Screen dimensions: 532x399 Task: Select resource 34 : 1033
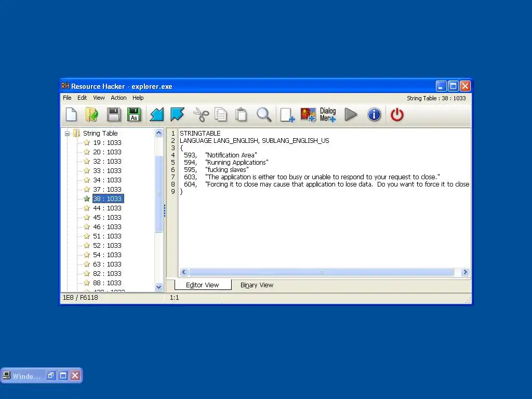point(107,180)
